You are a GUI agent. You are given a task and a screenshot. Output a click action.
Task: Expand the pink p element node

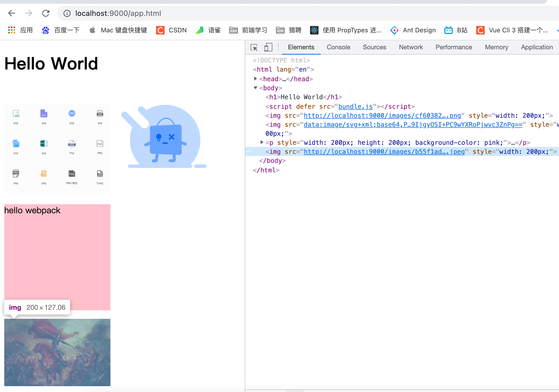tap(262, 142)
